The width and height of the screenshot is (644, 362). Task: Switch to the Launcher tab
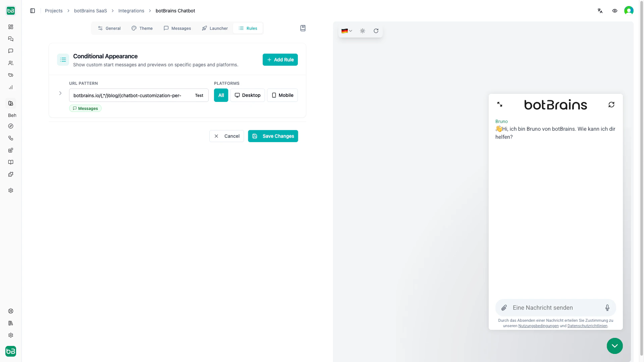(215, 28)
